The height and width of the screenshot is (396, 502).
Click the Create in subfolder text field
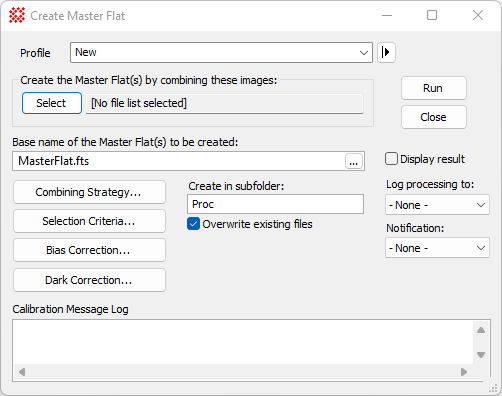click(275, 204)
